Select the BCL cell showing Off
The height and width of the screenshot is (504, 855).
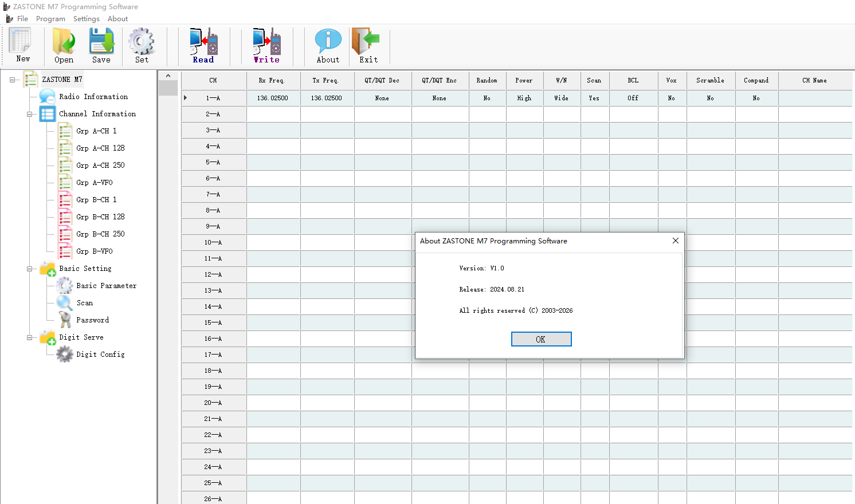click(633, 98)
